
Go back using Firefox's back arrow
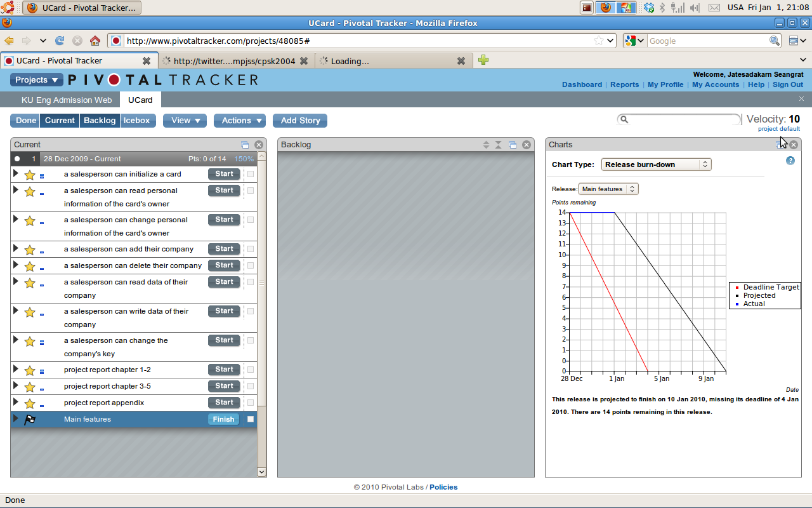pos(9,41)
